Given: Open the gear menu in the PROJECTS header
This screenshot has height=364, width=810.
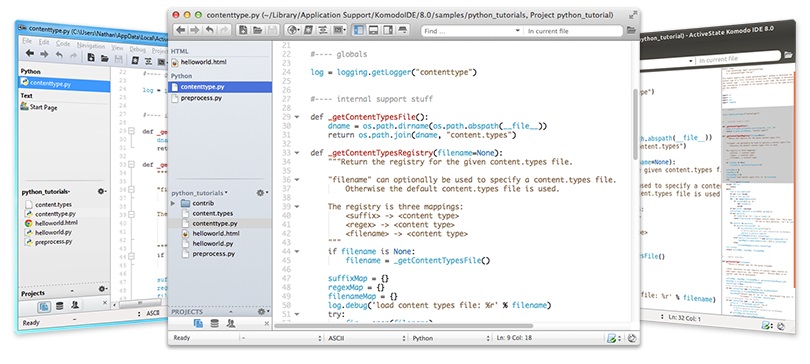Looking at the screenshot, I should pos(262,311).
